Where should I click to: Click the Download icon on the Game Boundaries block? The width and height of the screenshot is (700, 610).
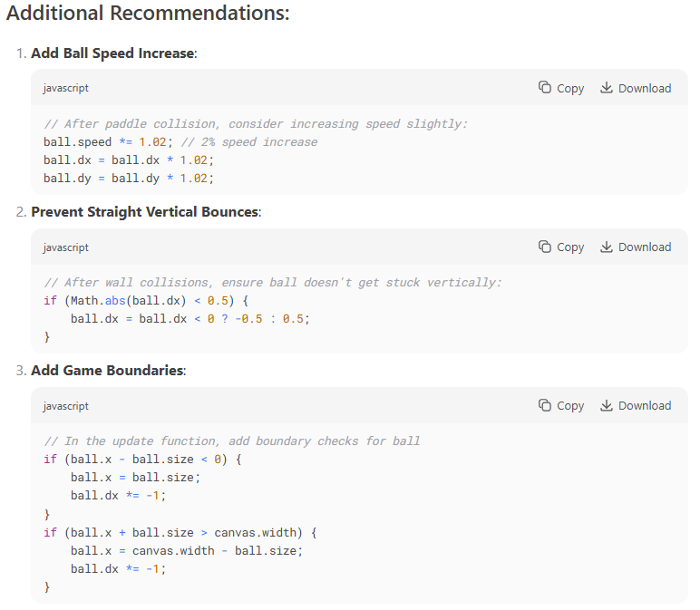(x=606, y=405)
